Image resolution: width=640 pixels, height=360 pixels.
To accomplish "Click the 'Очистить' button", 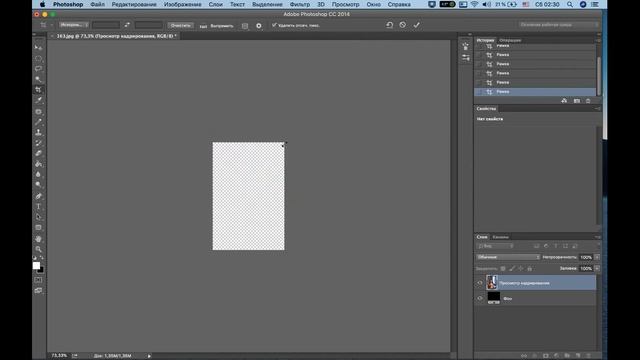I will point(180,25).
